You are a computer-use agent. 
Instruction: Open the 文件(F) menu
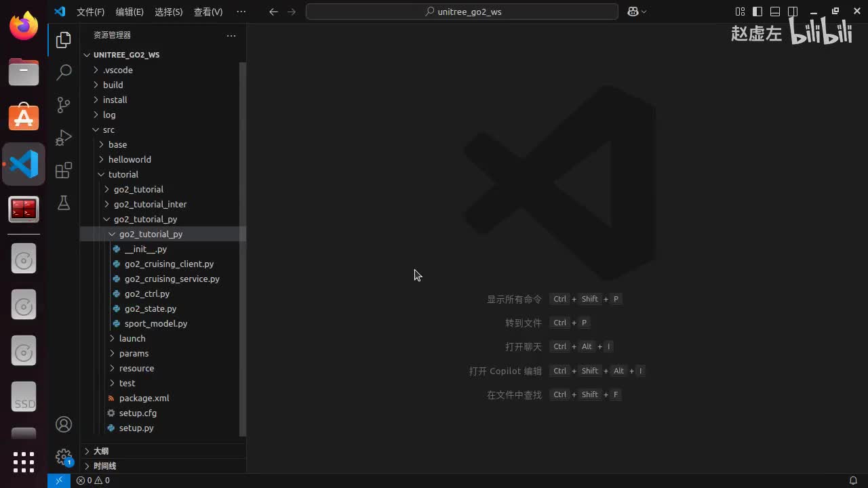coord(90,12)
